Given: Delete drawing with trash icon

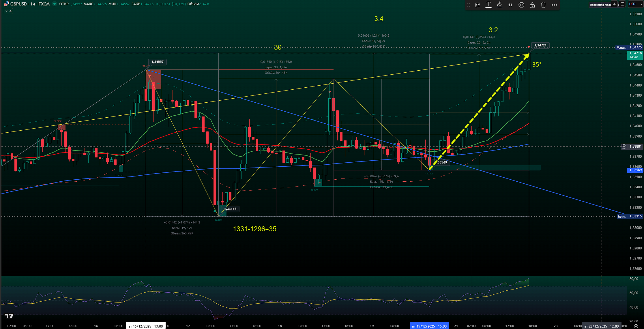Looking at the screenshot, I should 543,5.
